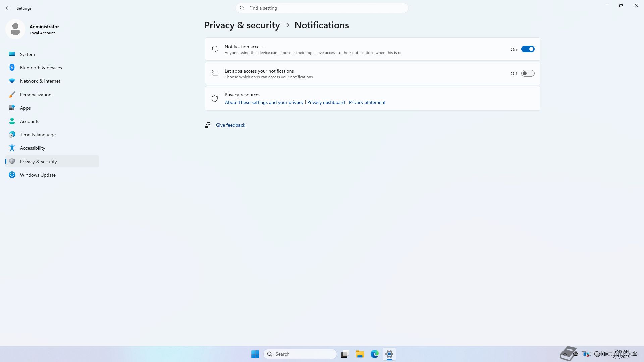This screenshot has height=362, width=644.
Task: Select Personalization in the sidebar
Action: tap(36, 95)
